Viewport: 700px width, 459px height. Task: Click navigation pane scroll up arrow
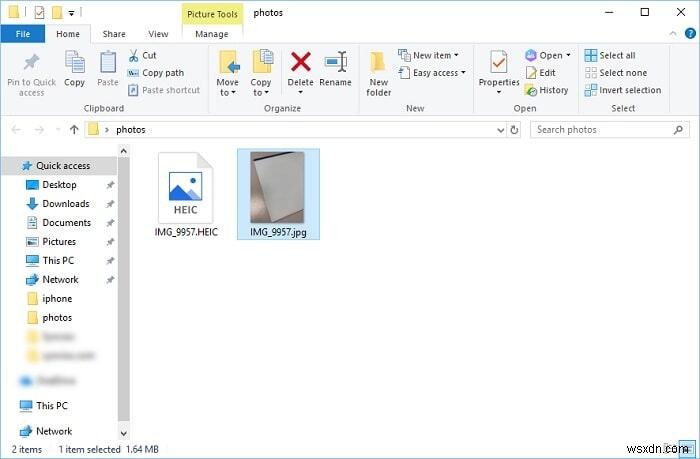click(x=124, y=151)
